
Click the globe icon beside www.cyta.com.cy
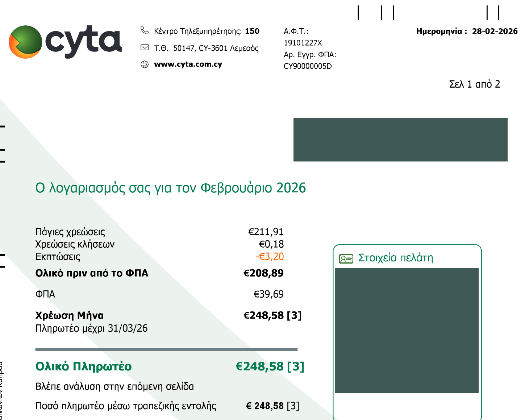[x=145, y=64]
